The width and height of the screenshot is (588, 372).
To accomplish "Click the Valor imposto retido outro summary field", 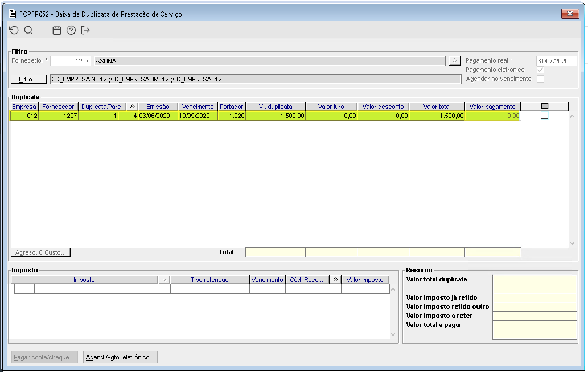I will tap(534, 306).
